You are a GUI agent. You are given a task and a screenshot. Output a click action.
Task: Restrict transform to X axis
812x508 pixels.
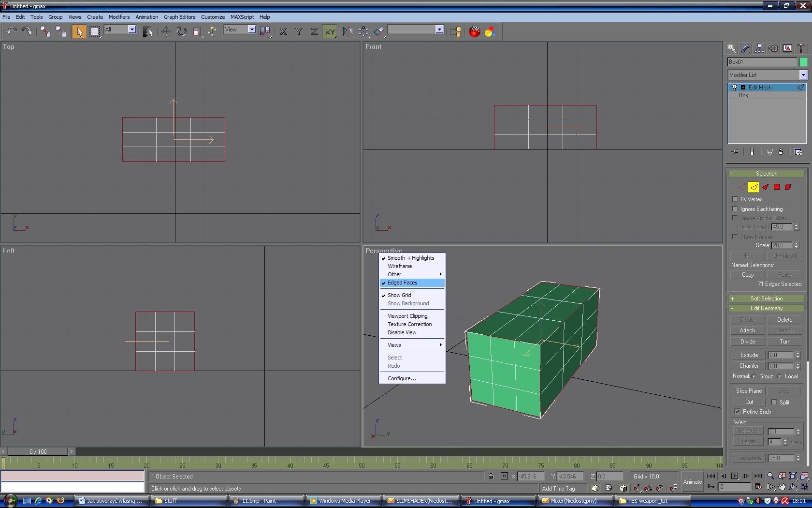283,31
